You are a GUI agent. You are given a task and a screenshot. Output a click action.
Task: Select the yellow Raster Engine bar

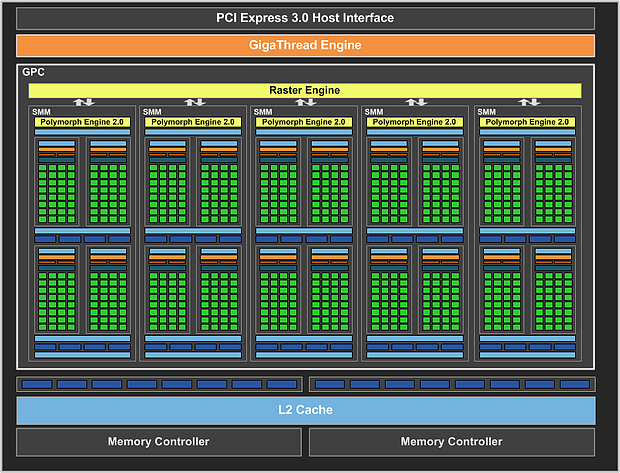(x=305, y=91)
